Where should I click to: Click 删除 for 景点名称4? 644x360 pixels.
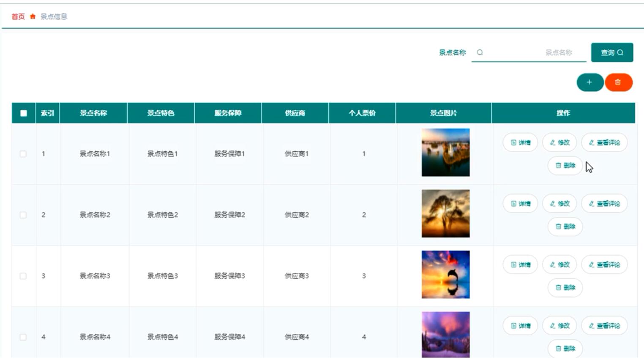click(x=565, y=349)
